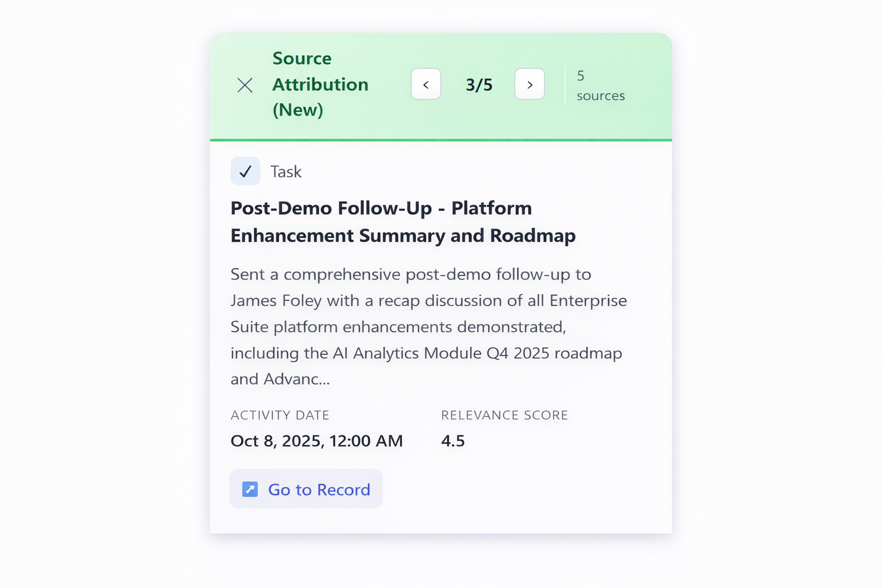The height and width of the screenshot is (588, 882).
Task: Click the arrow icon beside Go to Record
Action: (250, 489)
